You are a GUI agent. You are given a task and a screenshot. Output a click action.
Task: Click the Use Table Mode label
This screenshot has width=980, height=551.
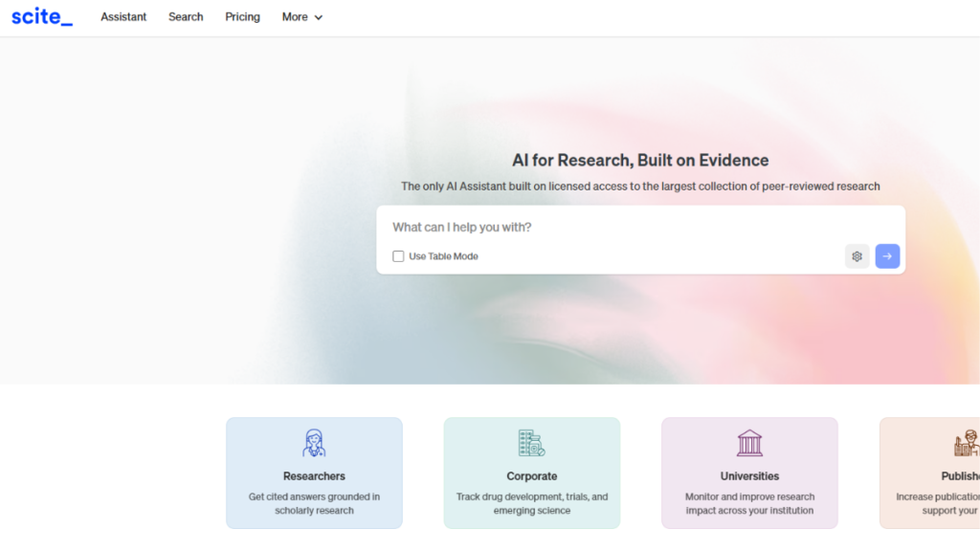tap(443, 256)
